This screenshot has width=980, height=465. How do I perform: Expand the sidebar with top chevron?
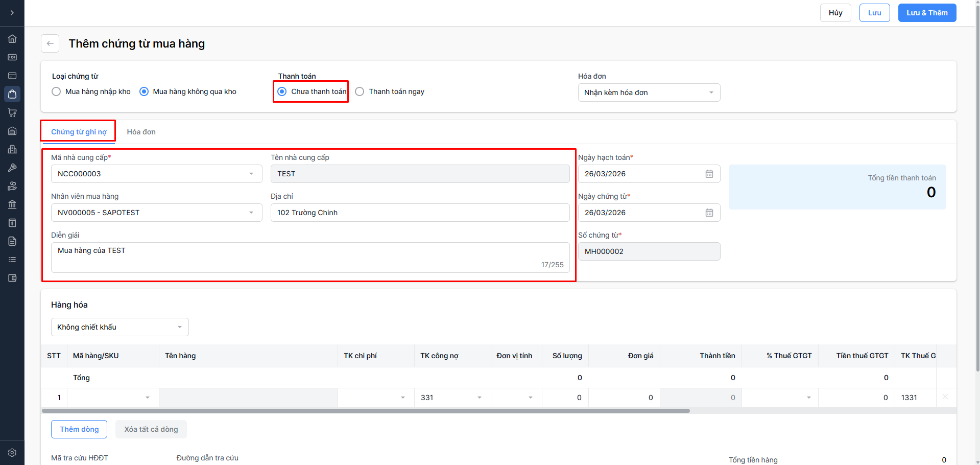[12, 13]
